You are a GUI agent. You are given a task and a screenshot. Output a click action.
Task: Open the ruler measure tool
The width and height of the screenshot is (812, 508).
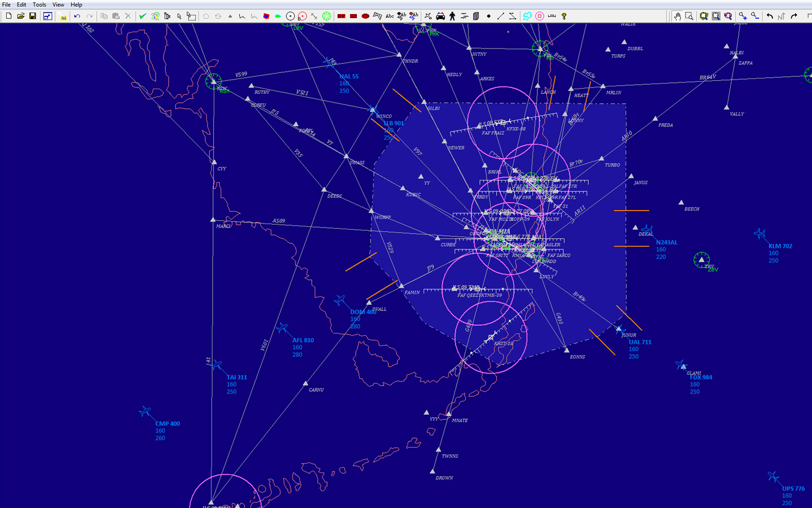coord(551,16)
